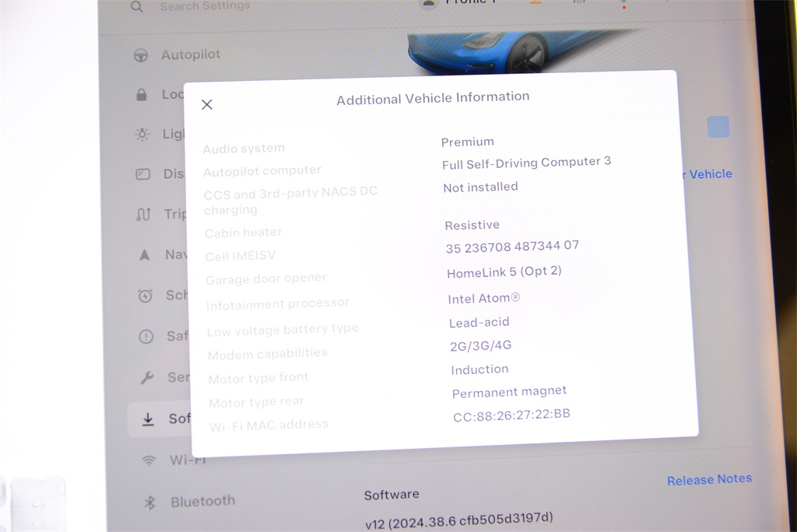Focus the Search Settings field
This screenshot has height=532, width=797.
point(205,6)
